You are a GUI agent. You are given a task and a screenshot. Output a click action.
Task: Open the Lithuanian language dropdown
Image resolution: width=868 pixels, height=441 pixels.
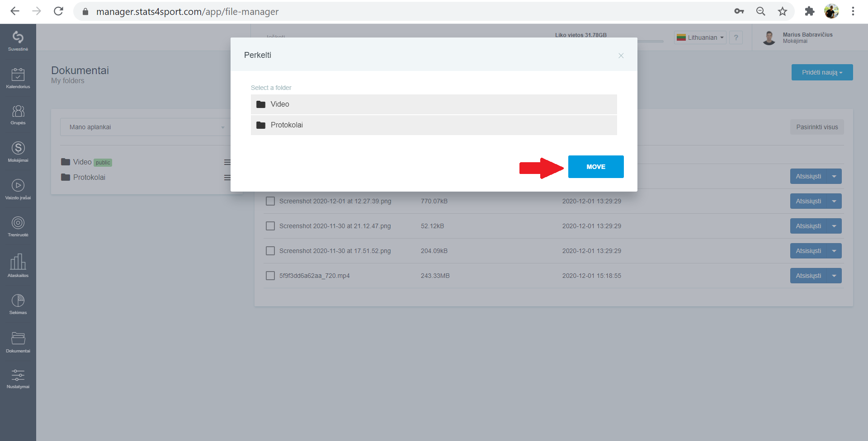point(700,38)
